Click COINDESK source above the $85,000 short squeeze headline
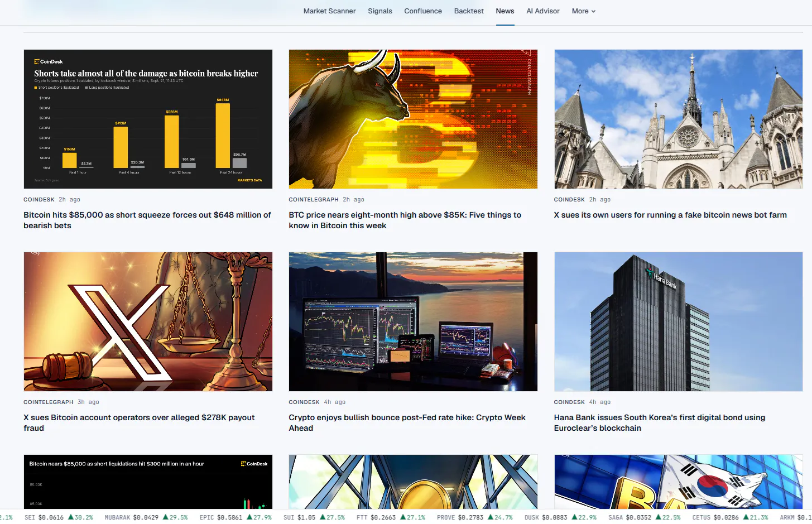This screenshot has height=524, width=812. (39, 199)
